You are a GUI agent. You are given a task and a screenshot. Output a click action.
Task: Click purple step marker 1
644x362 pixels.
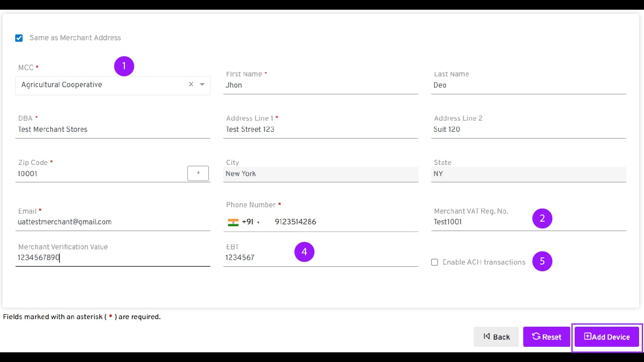pos(124,66)
